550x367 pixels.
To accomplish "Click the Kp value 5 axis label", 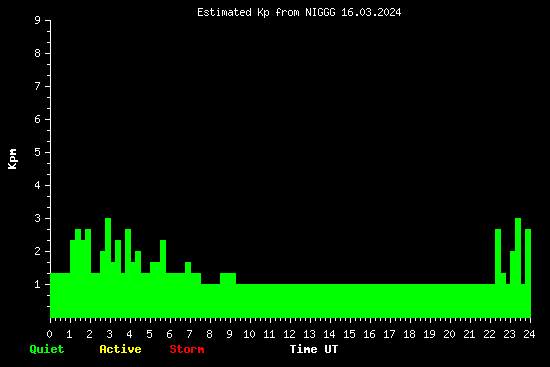I will [38, 152].
